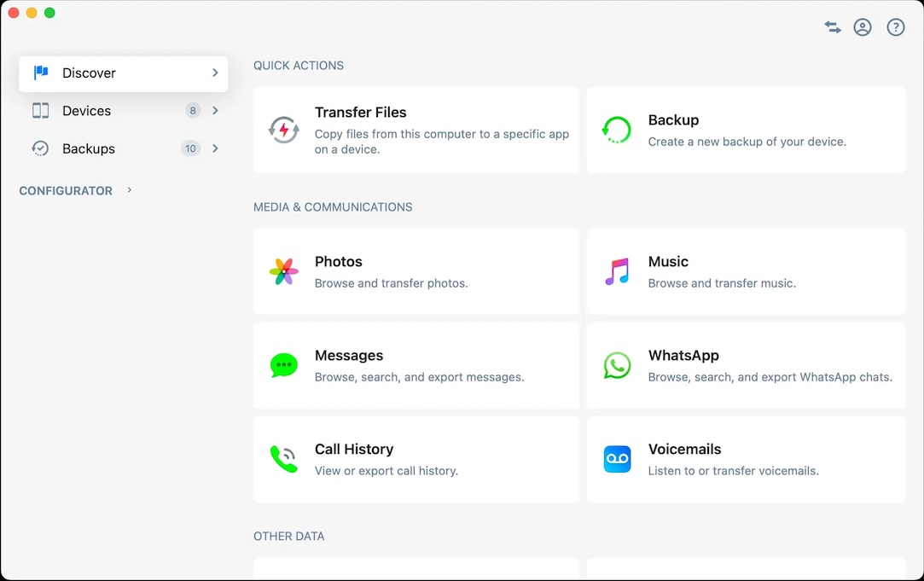Screen dimensions: 924x581
Task: Click the green Messages bubble icon
Action: coord(284,365)
